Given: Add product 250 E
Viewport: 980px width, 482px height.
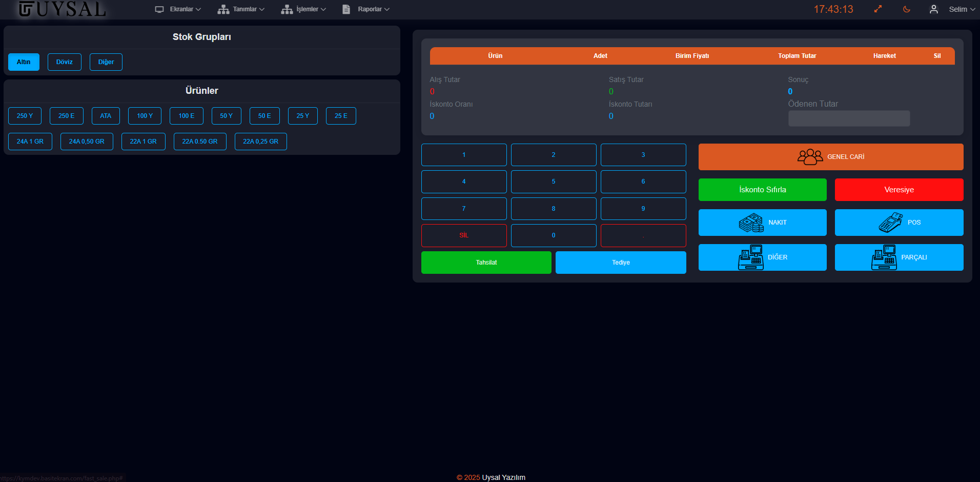Looking at the screenshot, I should pyautogui.click(x=66, y=116).
